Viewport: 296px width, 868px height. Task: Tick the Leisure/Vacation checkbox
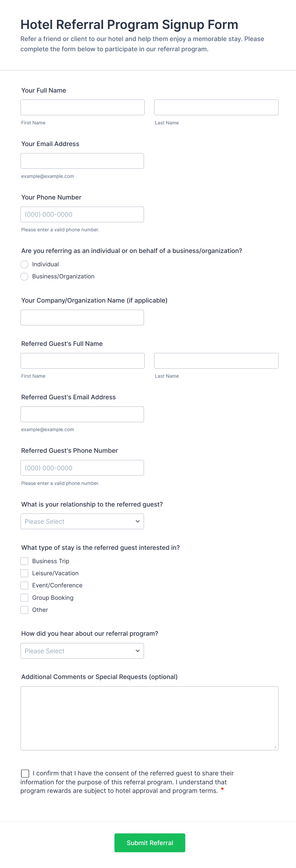coord(24,573)
